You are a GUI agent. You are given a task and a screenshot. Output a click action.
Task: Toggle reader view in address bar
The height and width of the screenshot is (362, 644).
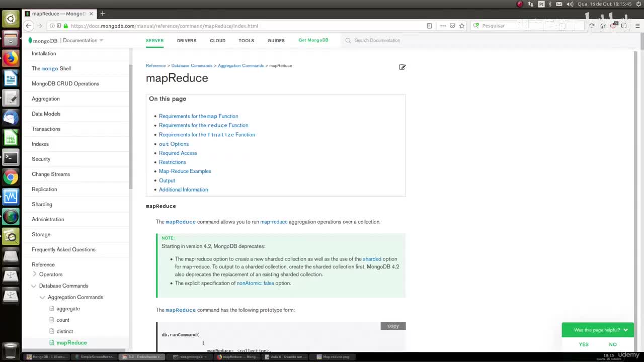pyautogui.click(x=429, y=26)
